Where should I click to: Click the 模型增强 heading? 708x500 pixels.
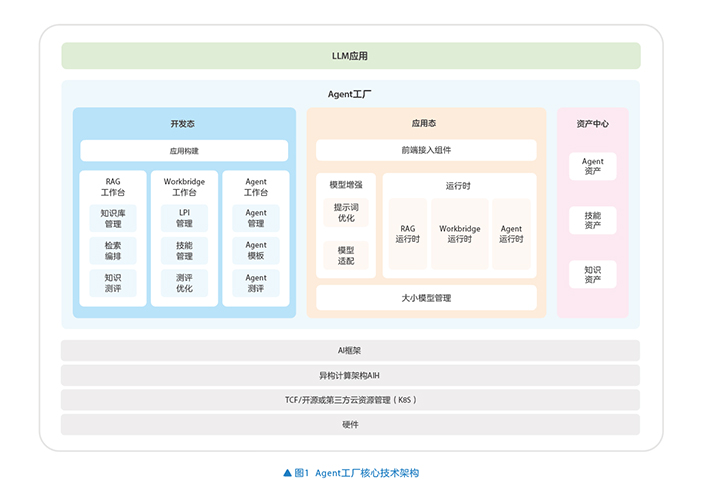click(x=346, y=185)
